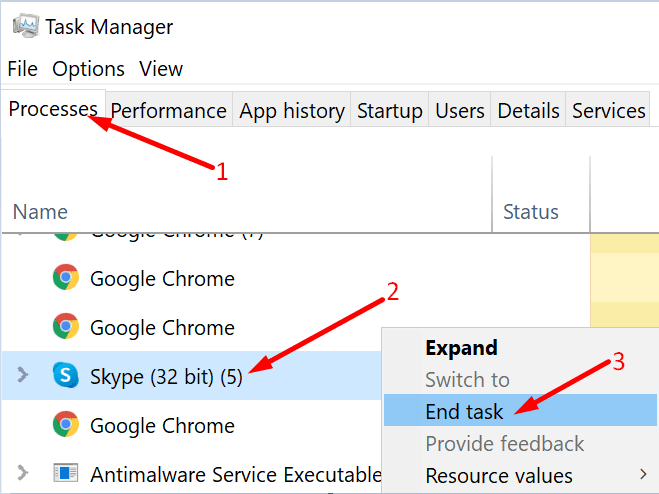Open the Startup tab
Image resolution: width=659 pixels, height=494 pixels.
point(389,111)
